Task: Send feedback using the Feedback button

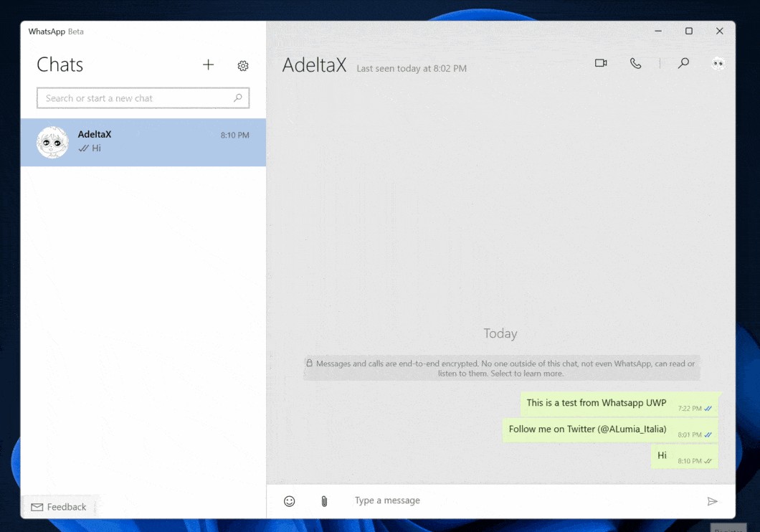Action: point(60,506)
